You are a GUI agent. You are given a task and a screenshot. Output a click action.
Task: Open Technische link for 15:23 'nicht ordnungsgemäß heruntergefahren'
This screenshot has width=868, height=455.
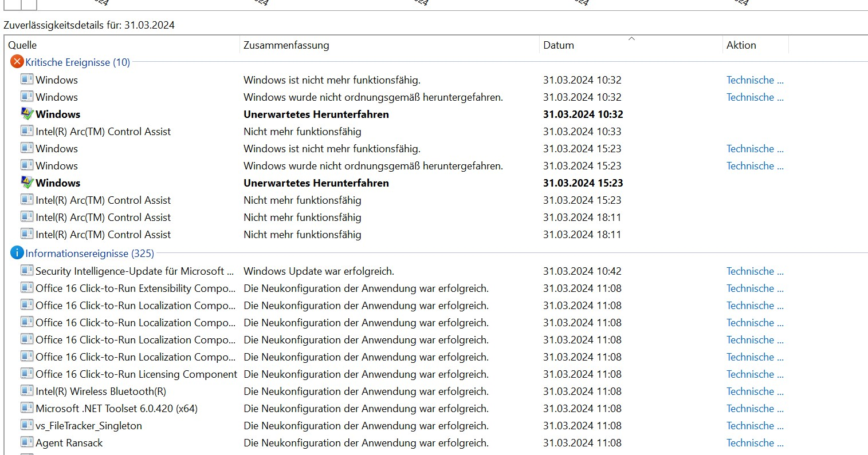755,166
